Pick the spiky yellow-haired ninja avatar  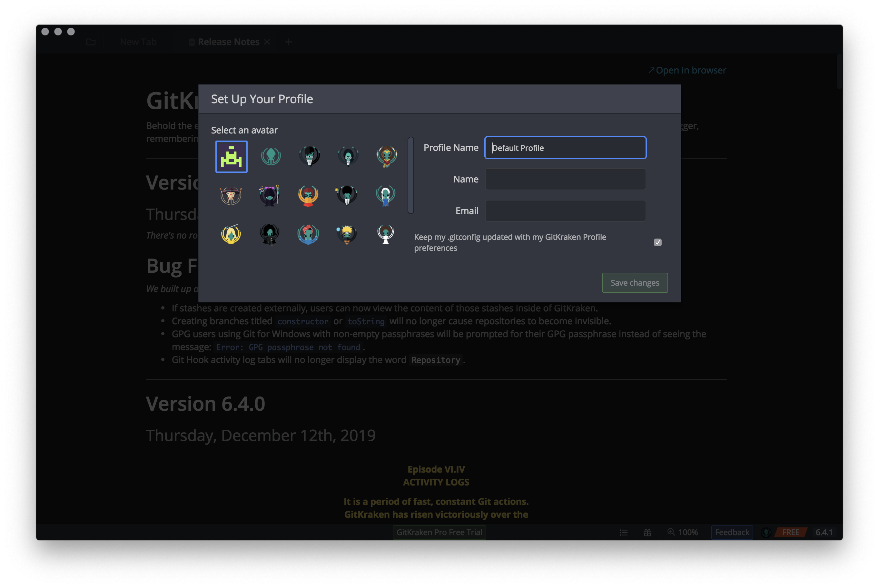[347, 234]
